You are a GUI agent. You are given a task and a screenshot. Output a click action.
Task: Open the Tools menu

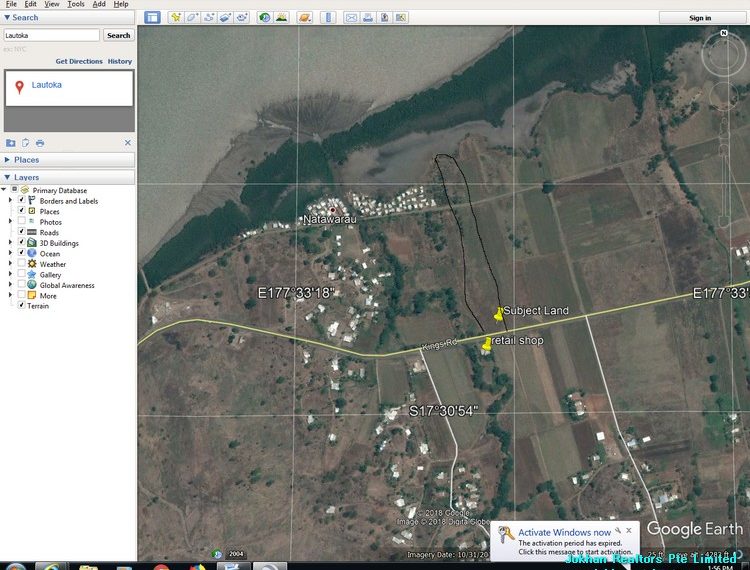(75, 4)
